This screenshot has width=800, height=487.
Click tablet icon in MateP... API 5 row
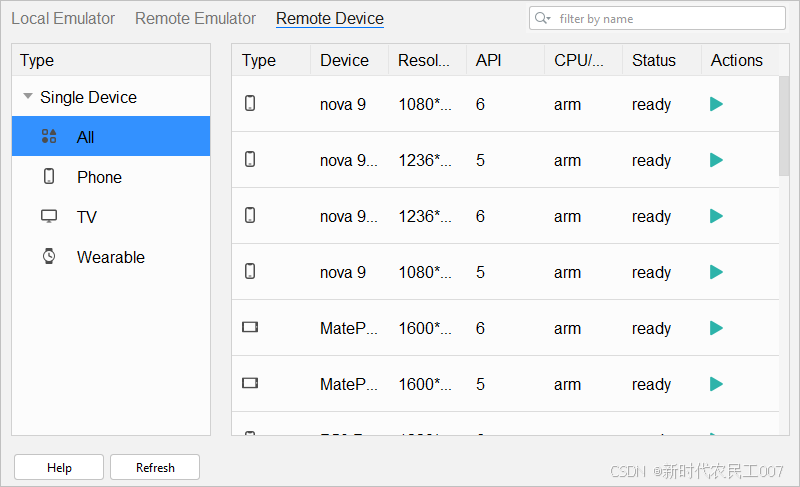point(250,383)
